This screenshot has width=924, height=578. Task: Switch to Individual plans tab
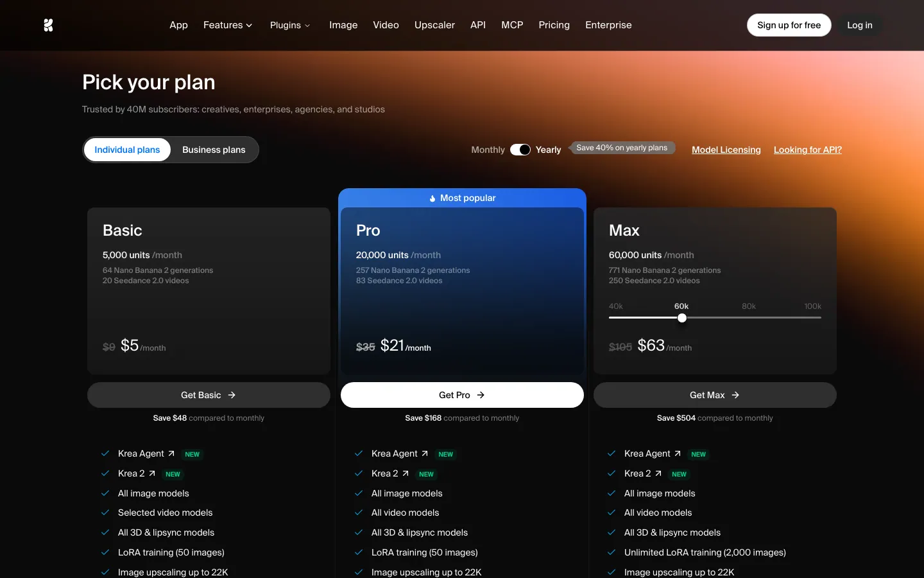click(127, 150)
